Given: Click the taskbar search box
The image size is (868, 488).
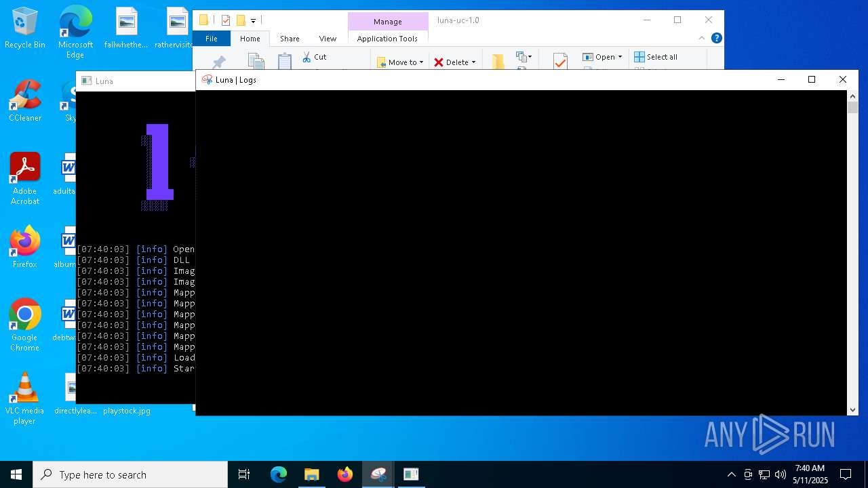Looking at the screenshot, I should [x=130, y=474].
